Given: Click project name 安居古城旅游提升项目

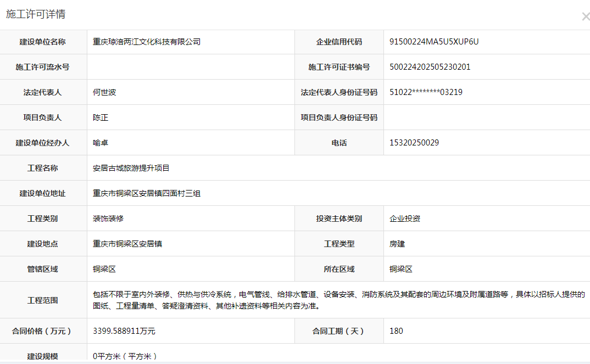Looking at the screenshot, I should point(131,168).
